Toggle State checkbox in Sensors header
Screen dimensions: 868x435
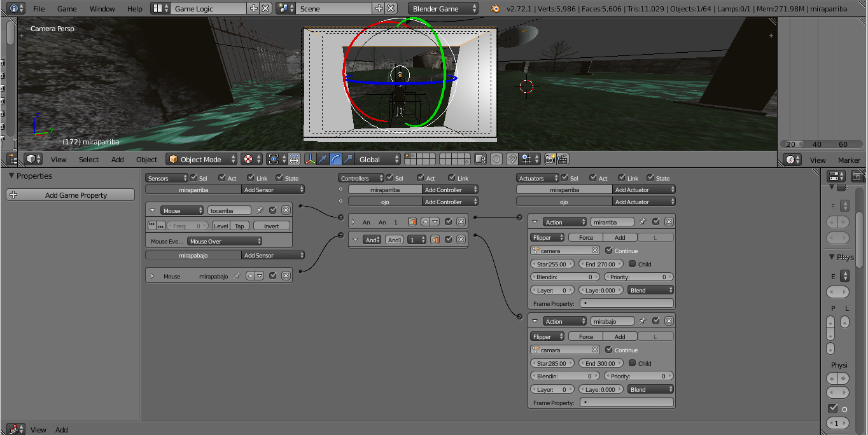click(x=279, y=178)
